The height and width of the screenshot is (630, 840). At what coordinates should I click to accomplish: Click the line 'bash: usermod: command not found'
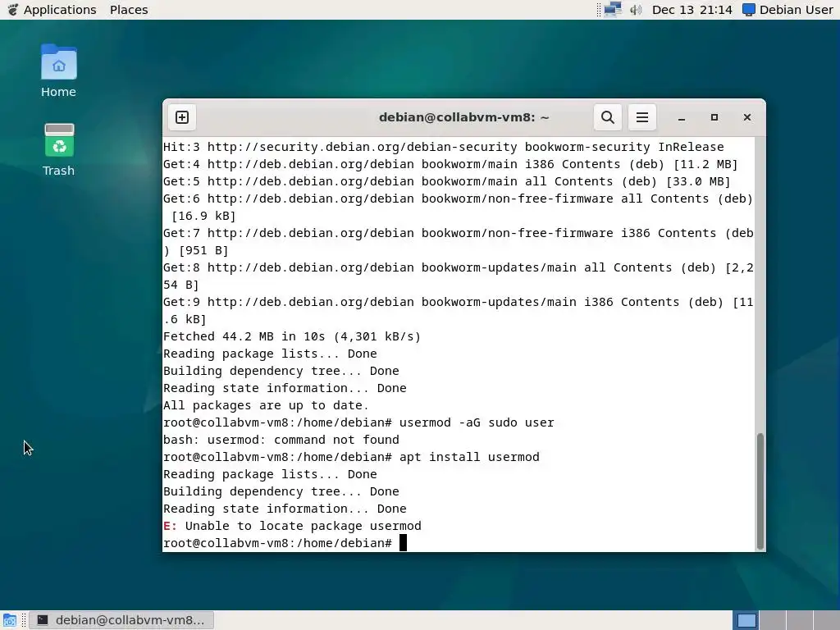click(x=281, y=440)
